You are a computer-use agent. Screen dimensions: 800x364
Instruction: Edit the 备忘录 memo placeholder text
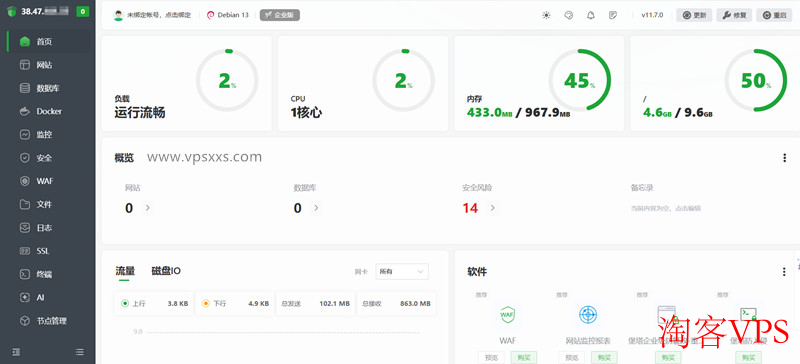[x=665, y=208]
